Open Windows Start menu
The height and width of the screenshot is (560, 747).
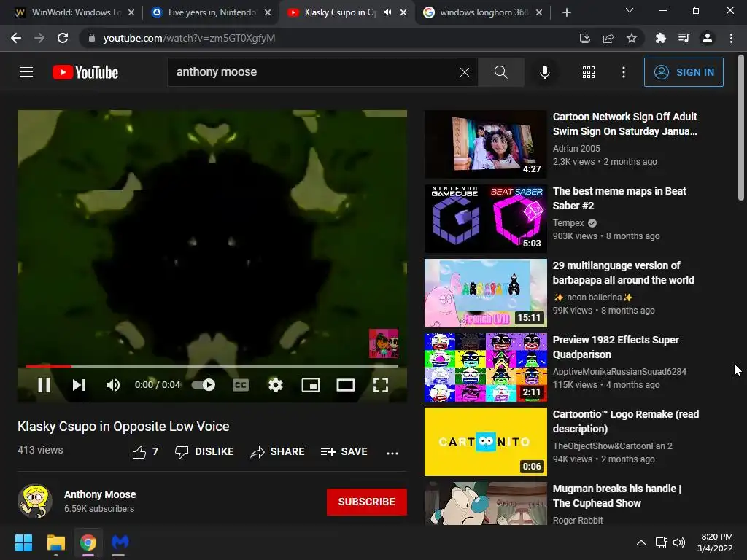click(x=23, y=542)
